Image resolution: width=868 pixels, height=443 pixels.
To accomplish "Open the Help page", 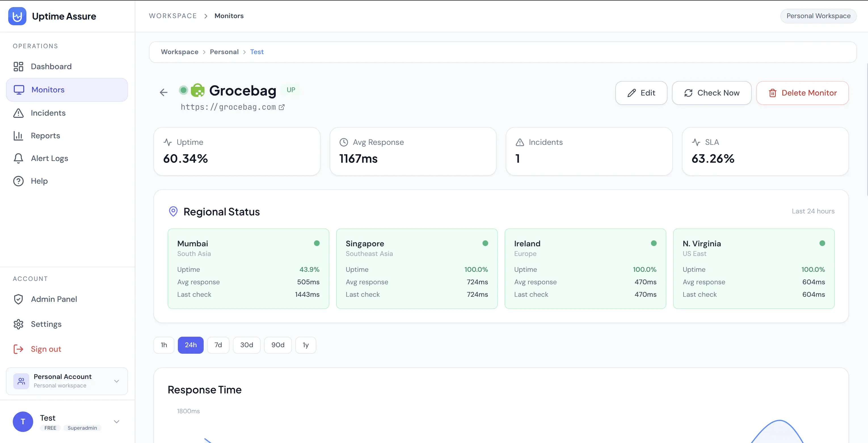I will click(x=67, y=181).
